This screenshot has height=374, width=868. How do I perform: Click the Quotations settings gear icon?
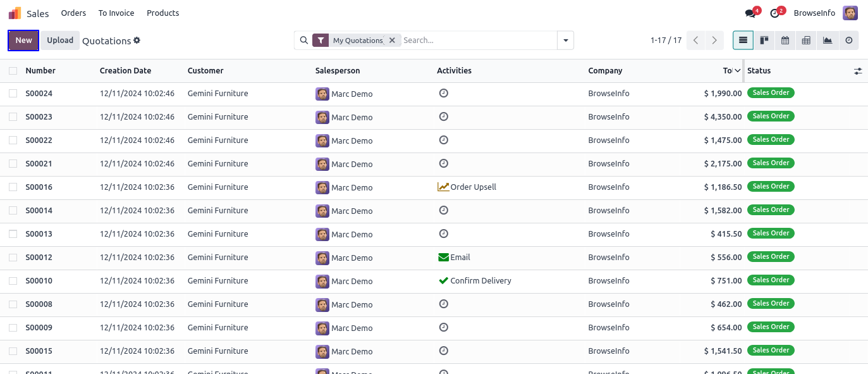coord(137,41)
